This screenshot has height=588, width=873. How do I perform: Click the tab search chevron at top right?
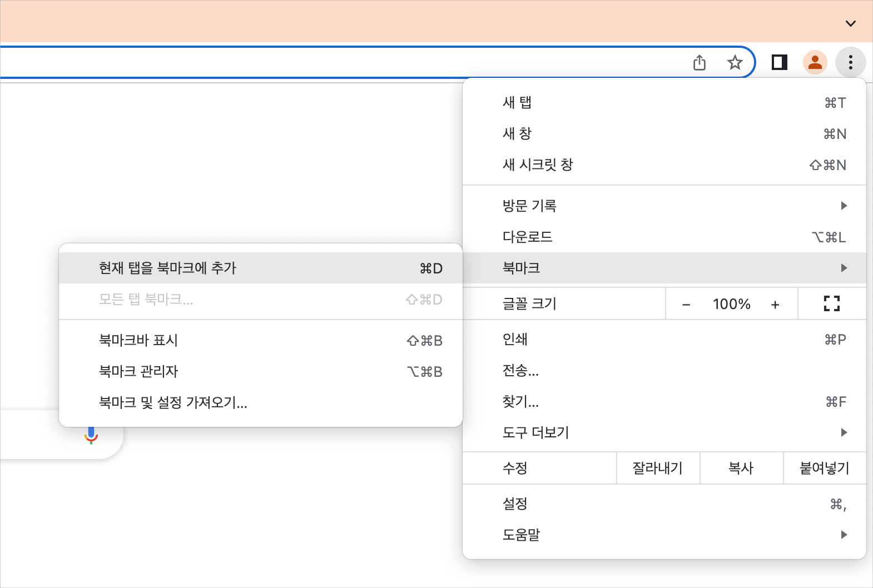(850, 23)
